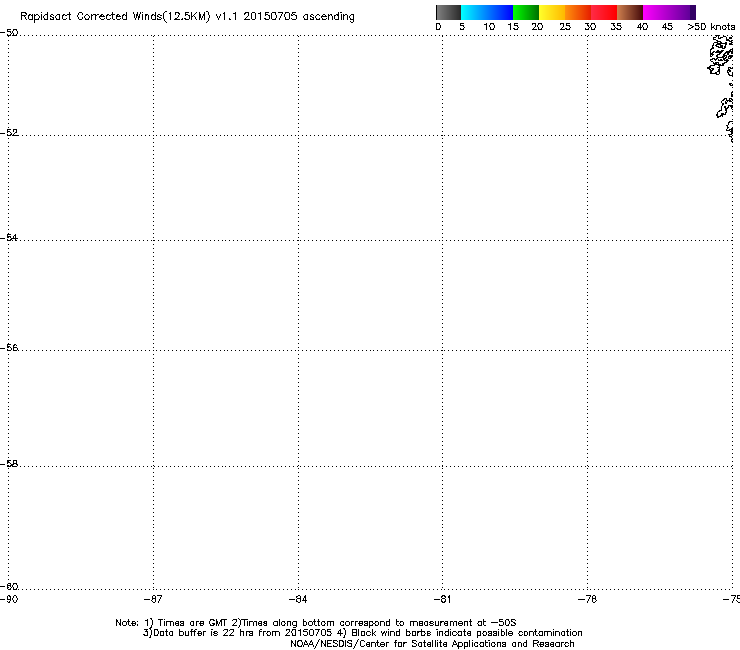Viewport: 740px width, 650px height.
Task: Click the '25' label under color bar
Action: click(565, 27)
